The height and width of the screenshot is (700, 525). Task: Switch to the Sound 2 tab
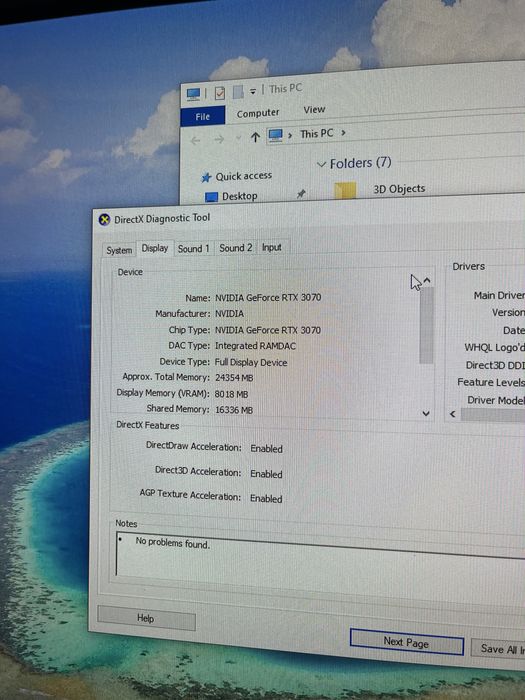click(235, 248)
